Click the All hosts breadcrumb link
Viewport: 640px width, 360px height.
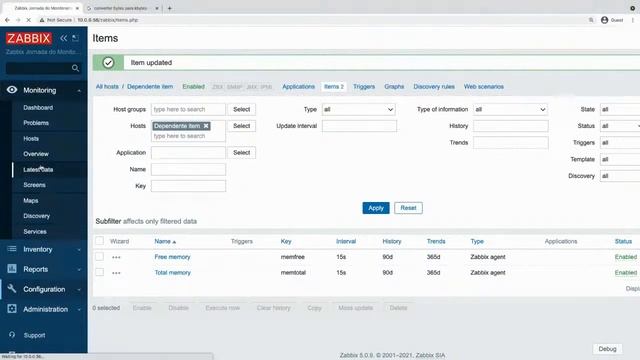[107, 87]
